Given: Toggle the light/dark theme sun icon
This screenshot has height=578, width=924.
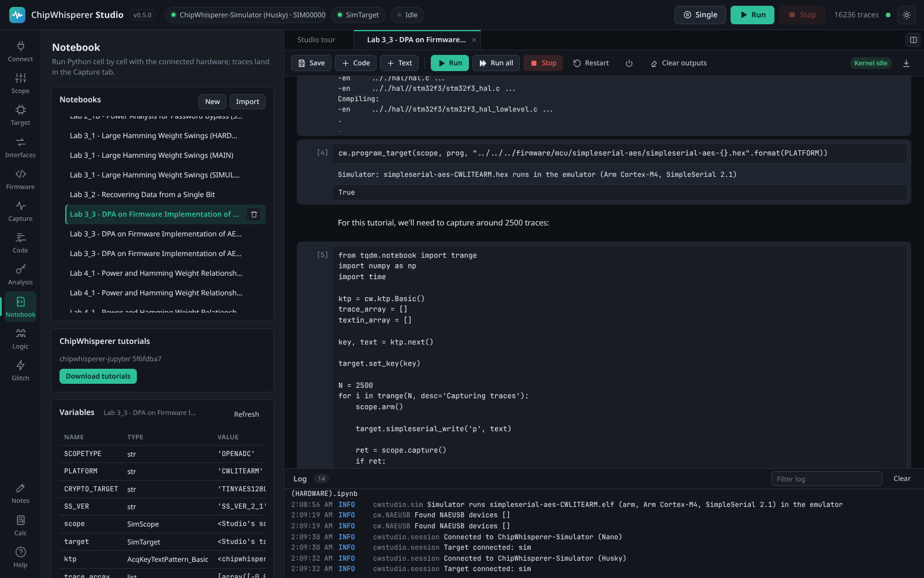Looking at the screenshot, I should coord(907,15).
